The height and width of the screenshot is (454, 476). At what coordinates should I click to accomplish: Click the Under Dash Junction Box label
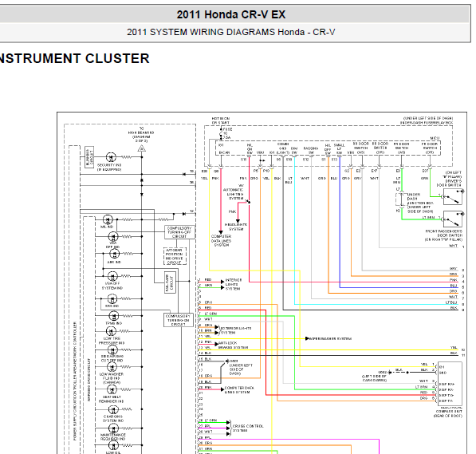point(420,203)
